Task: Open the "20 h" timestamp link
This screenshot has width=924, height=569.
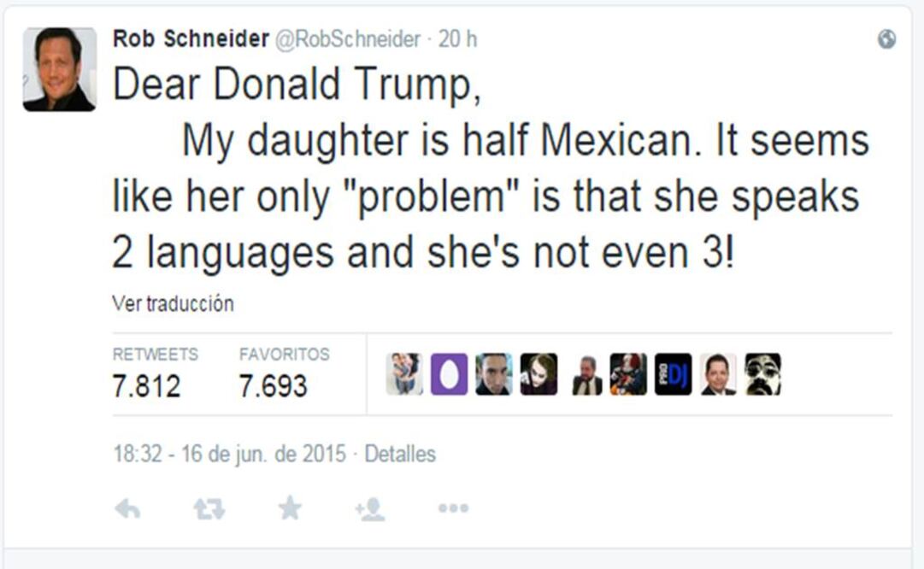Action: tap(457, 39)
